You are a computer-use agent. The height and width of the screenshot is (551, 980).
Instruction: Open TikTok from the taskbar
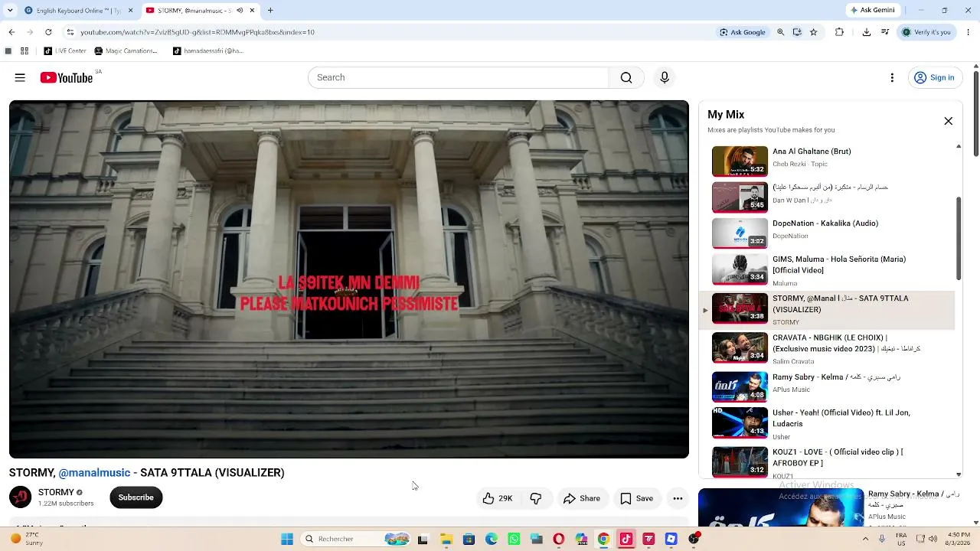[x=626, y=539]
